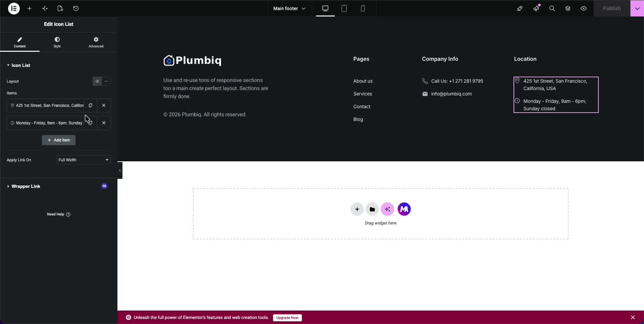
Task: Switch to Tablet device view
Action: (344, 9)
